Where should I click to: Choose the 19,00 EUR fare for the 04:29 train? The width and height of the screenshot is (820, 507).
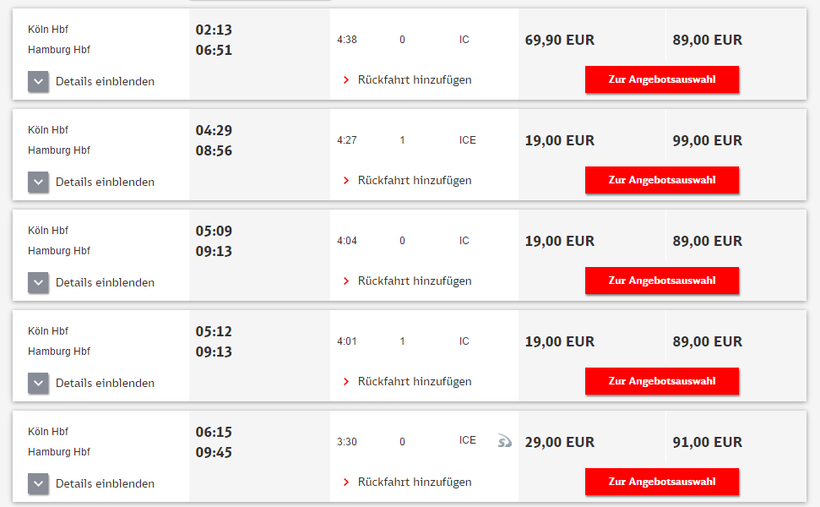click(559, 141)
